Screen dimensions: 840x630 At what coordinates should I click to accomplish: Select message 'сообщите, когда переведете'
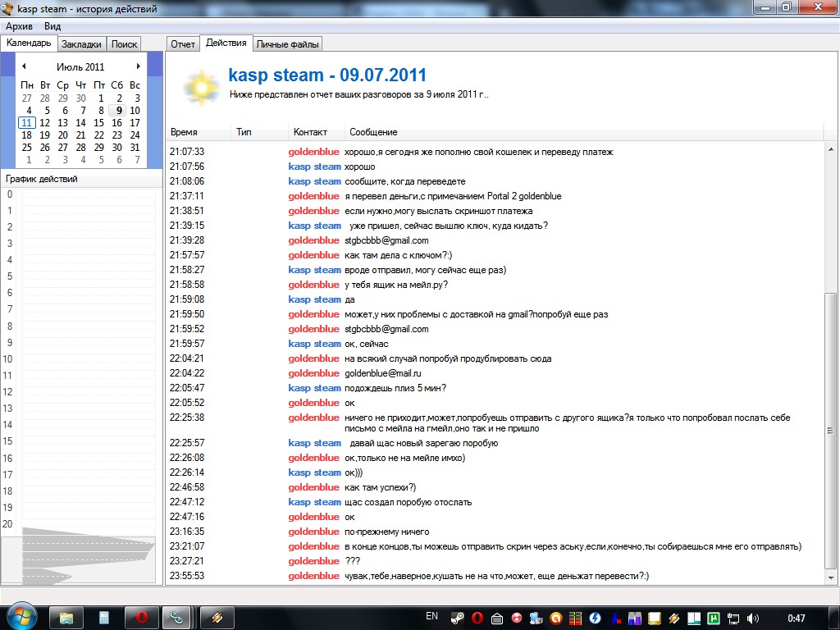tap(405, 181)
